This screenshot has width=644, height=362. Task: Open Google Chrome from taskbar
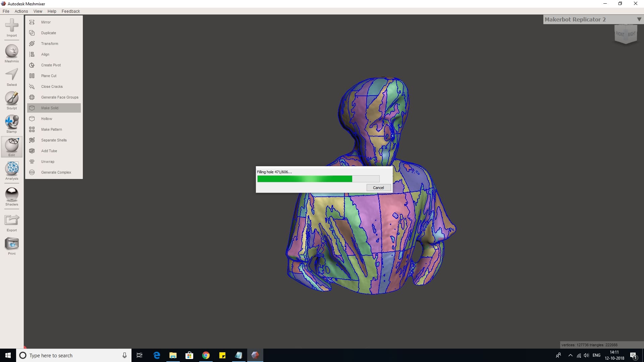(206, 355)
